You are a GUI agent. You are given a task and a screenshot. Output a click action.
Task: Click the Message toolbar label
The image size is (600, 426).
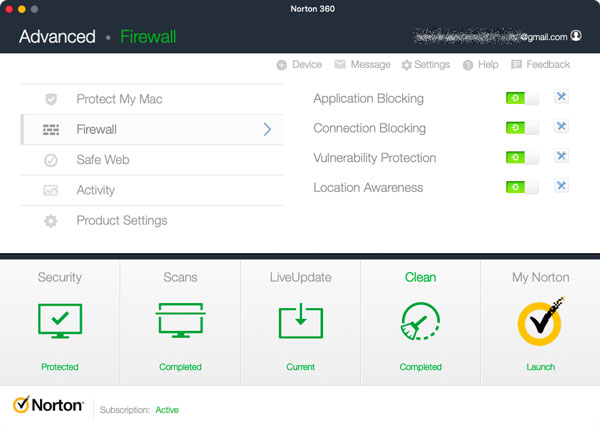[x=370, y=65]
